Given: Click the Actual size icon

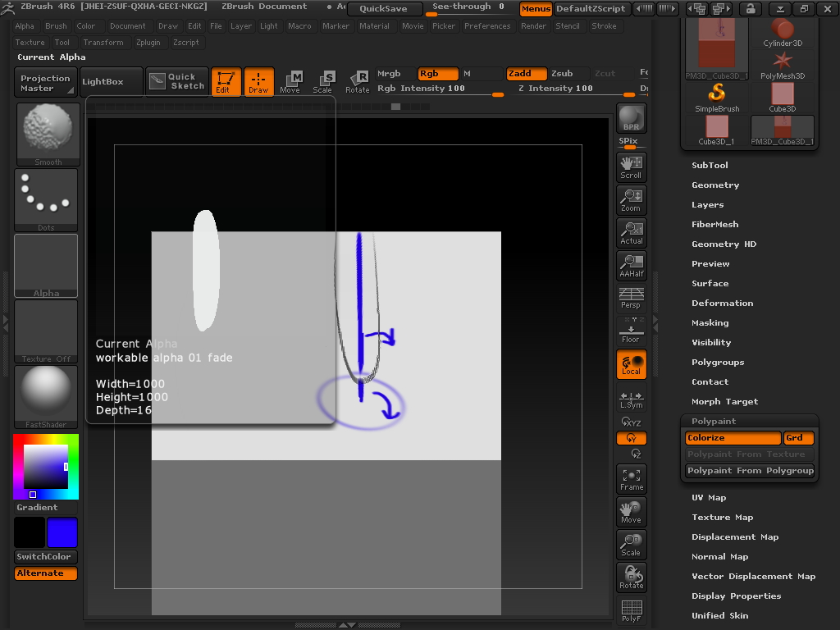Looking at the screenshot, I should (631, 232).
